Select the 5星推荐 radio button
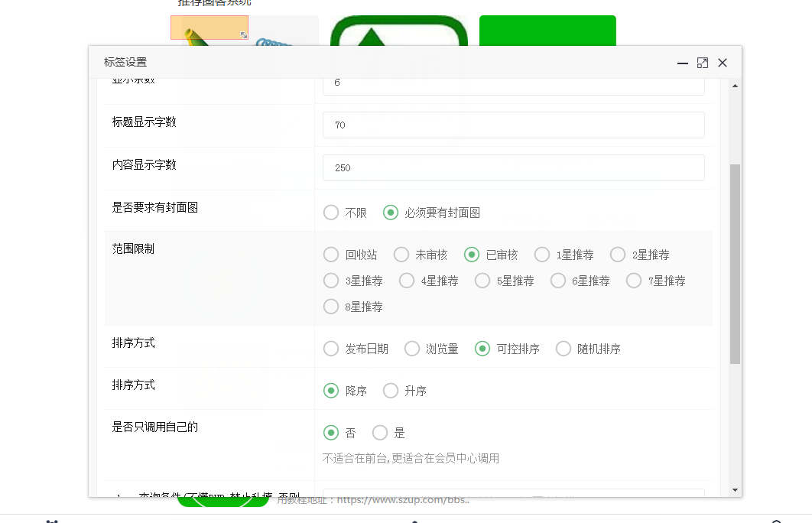 click(482, 281)
